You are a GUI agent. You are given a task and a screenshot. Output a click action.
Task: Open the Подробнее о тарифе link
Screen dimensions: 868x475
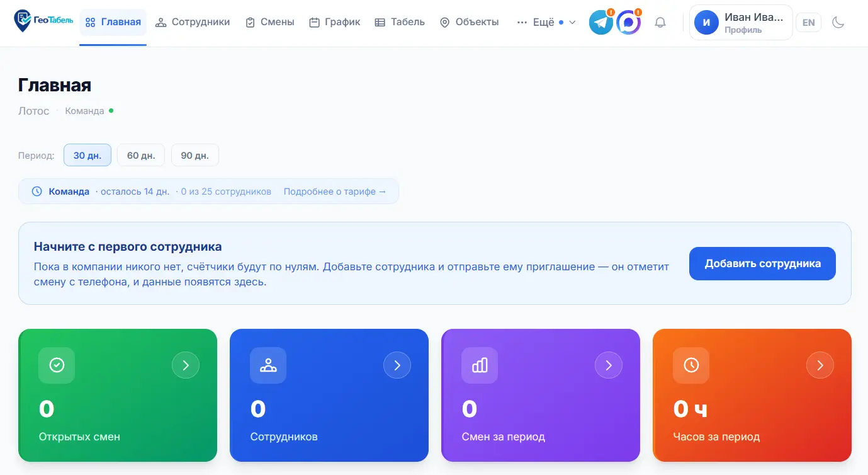335,192
